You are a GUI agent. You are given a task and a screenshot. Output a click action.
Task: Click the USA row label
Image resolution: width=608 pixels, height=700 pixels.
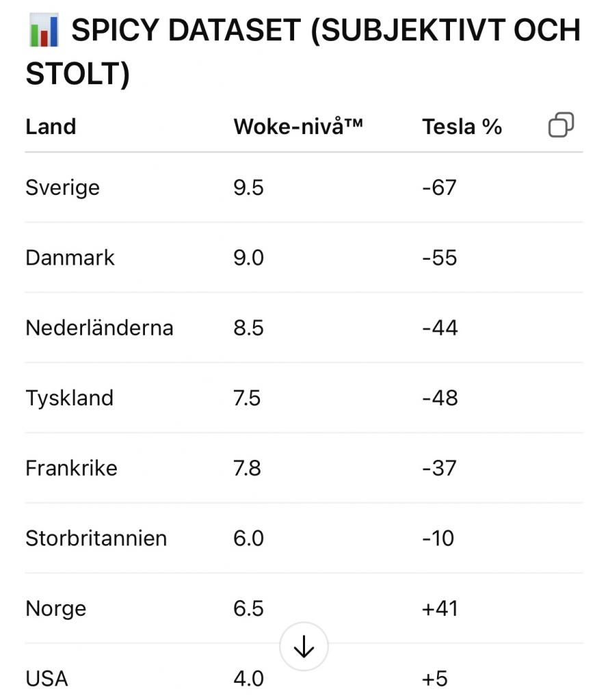pos(47,679)
